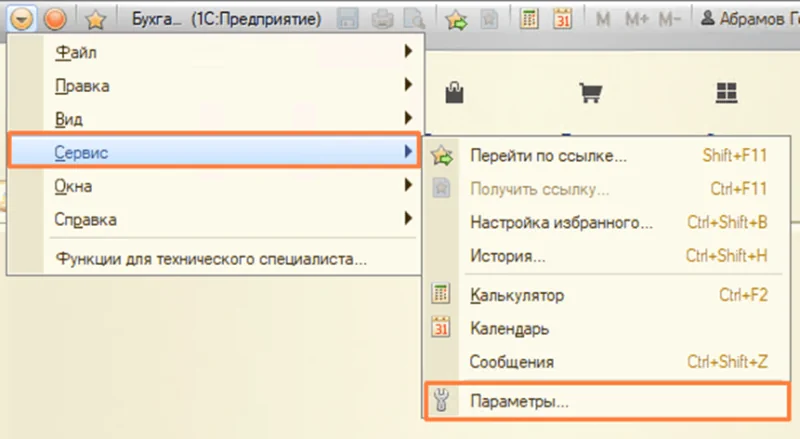Click Сообщения in the Сервис submenu
This screenshot has height=439, width=800.
pos(511,361)
